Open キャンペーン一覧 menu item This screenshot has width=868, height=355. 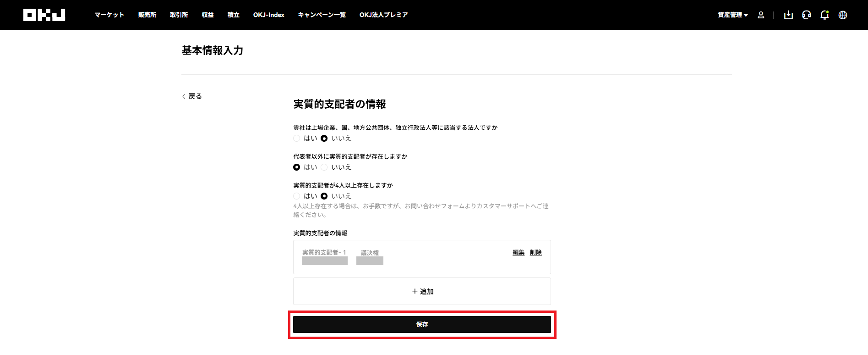click(x=322, y=15)
